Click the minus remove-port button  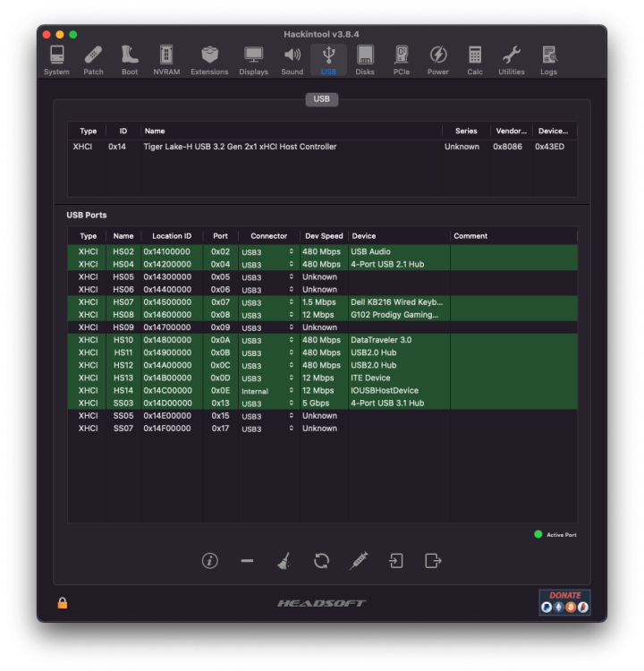tap(247, 561)
